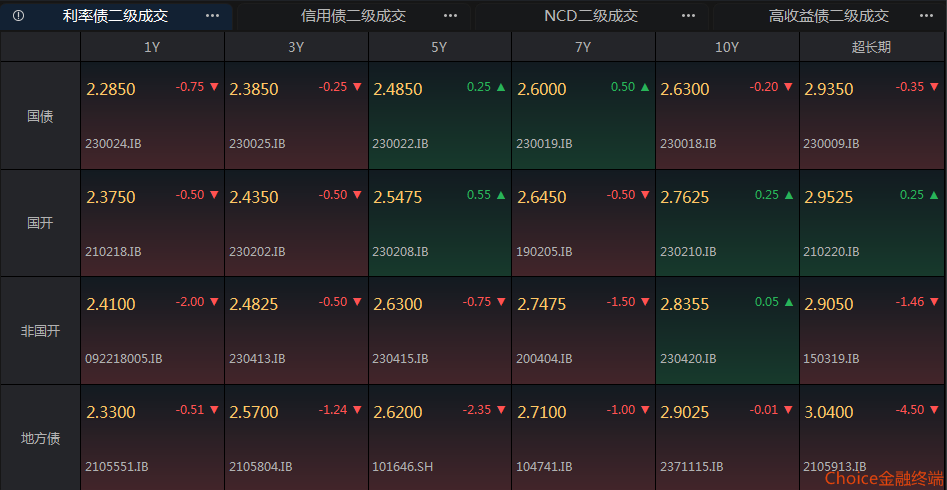Select the 超长期 column header

pyautogui.click(x=871, y=47)
